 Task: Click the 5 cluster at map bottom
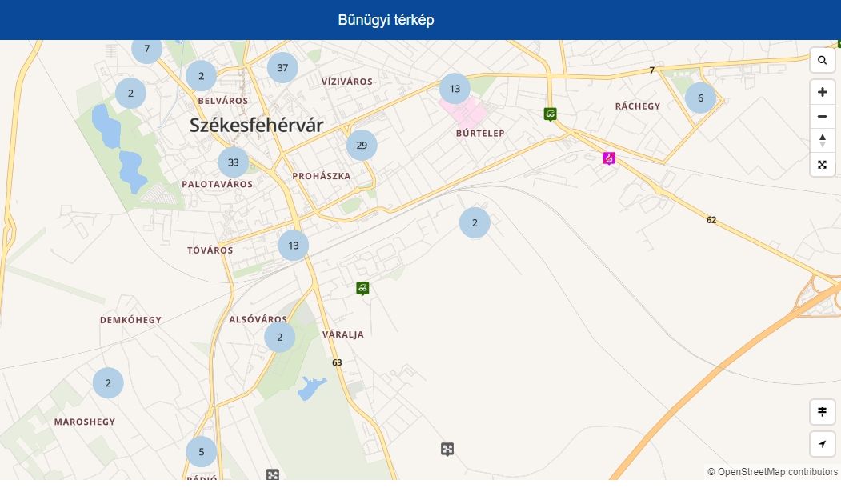pyautogui.click(x=202, y=451)
